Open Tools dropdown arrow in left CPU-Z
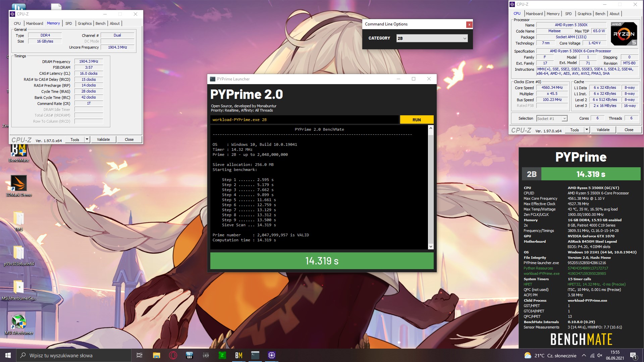Image resolution: width=644 pixels, height=362 pixels. [87, 139]
